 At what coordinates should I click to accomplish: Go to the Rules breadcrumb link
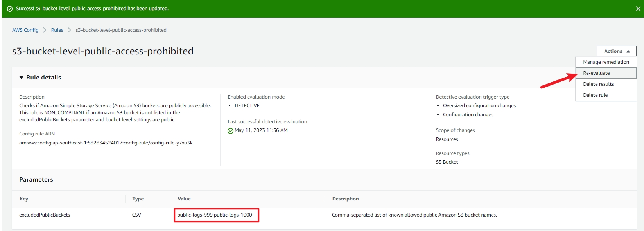(57, 30)
